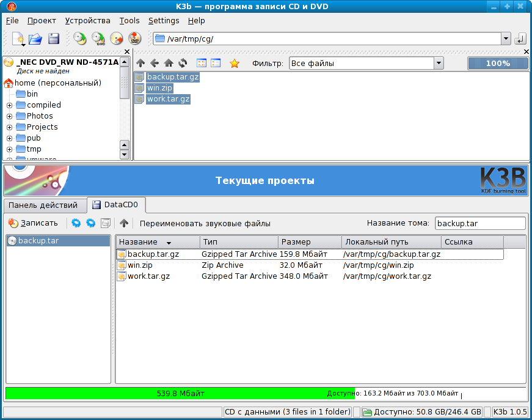The width and height of the screenshot is (532, 420).
Task: Open bookmarks with the star icon
Action: click(x=235, y=63)
